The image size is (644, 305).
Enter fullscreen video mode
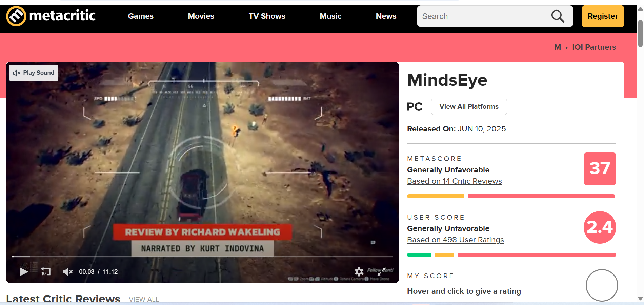click(x=382, y=271)
